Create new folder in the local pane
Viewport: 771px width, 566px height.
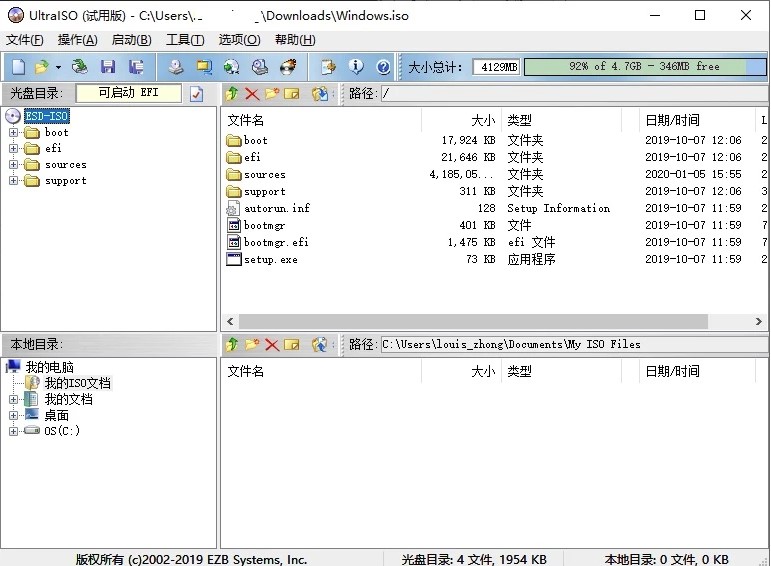coord(252,345)
